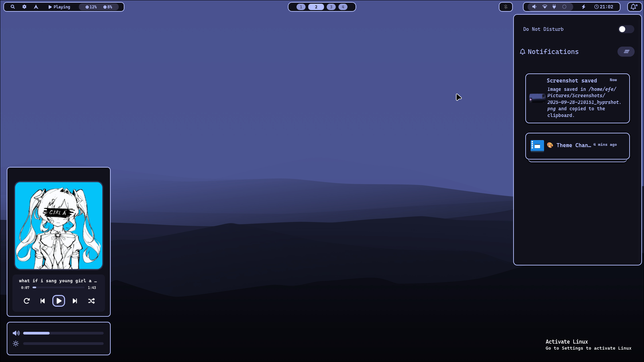This screenshot has height=362, width=644.
Task: Switch to workspace 3
Action: pos(331,7)
